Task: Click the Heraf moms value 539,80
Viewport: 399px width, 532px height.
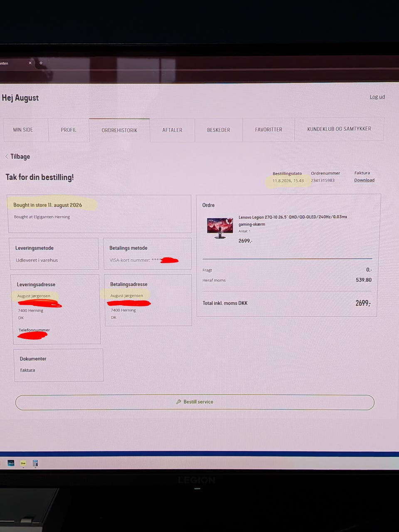Action: 364,280
